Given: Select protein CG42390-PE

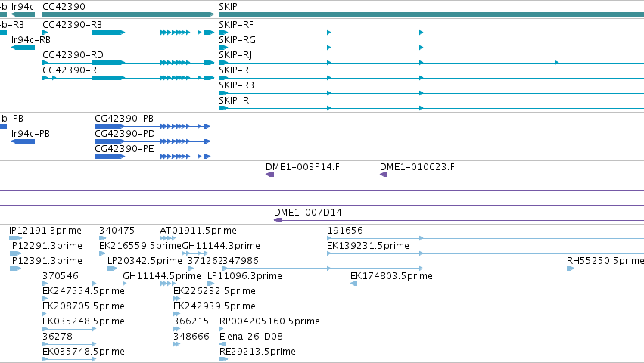Looking at the screenshot, I should click(152, 157).
